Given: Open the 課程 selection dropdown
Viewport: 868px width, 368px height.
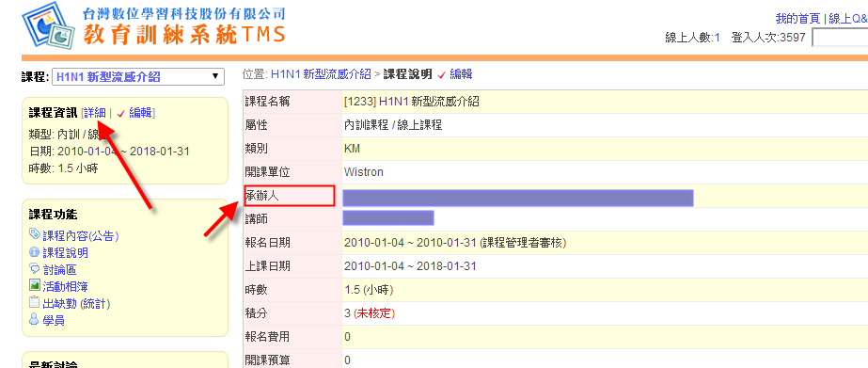Looking at the screenshot, I should point(138,77).
